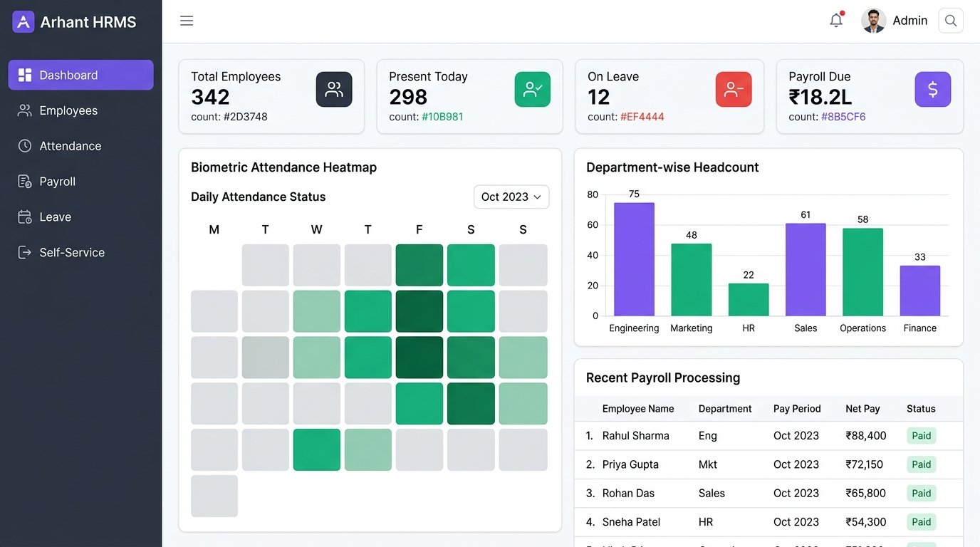Click the Total Employees count 342
Image resolution: width=980 pixels, height=547 pixels.
click(210, 97)
